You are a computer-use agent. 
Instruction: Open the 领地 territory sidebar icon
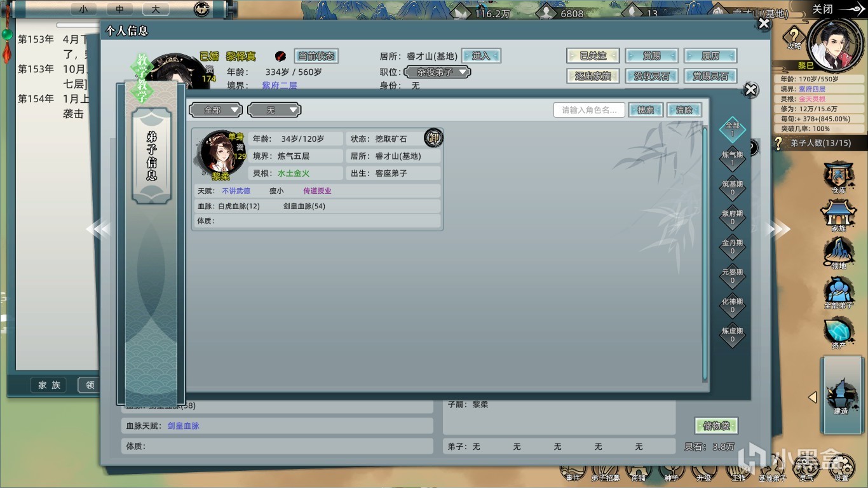click(839, 254)
